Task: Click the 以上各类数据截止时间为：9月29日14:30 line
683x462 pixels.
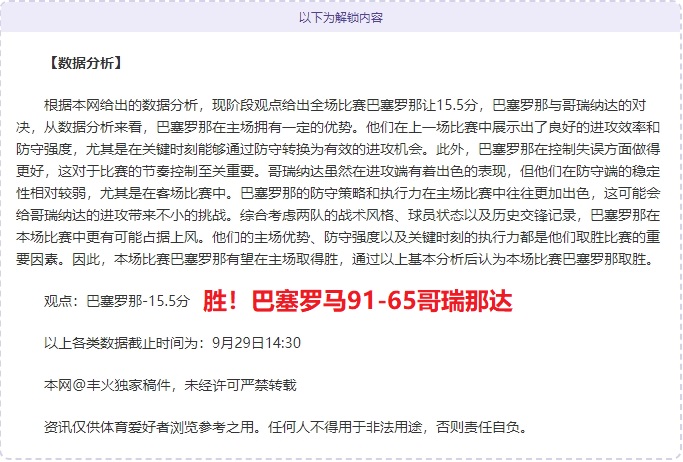Action: click(x=172, y=343)
